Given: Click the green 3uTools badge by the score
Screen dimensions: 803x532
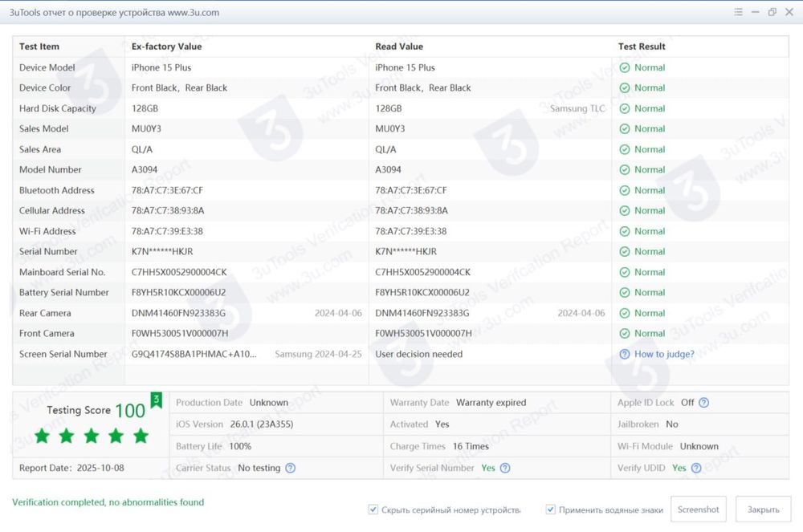Looking at the screenshot, I should [157, 400].
